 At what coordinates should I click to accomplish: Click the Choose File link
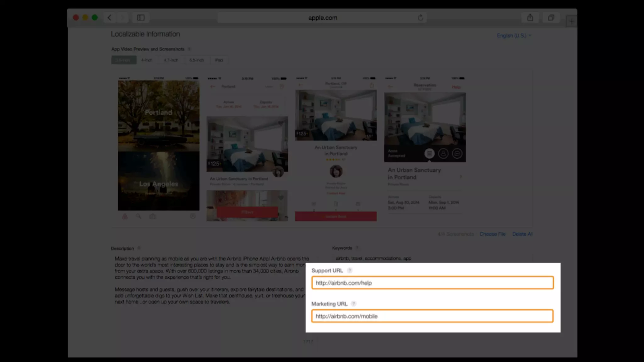click(x=492, y=234)
